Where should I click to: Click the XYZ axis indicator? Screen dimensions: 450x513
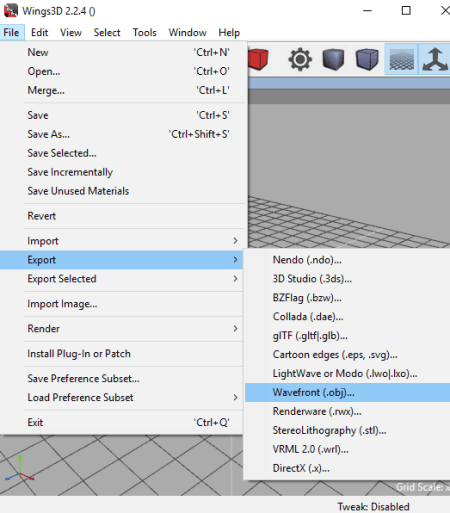pos(19,469)
